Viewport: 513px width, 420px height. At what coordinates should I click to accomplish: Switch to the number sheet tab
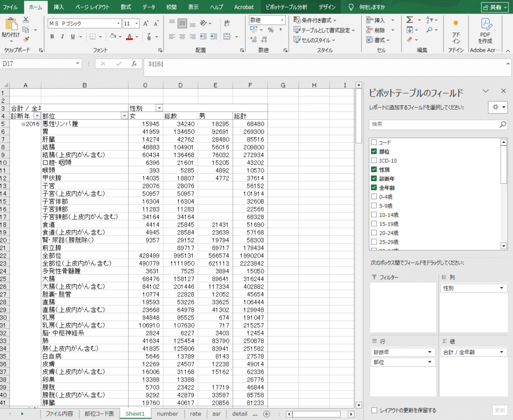[x=167, y=414]
